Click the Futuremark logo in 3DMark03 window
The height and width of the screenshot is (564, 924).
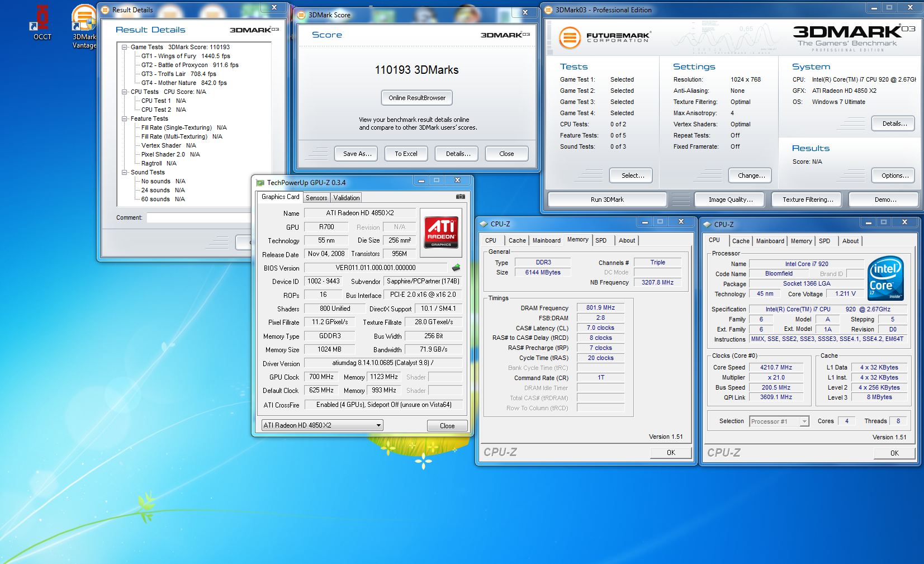pyautogui.click(x=605, y=37)
